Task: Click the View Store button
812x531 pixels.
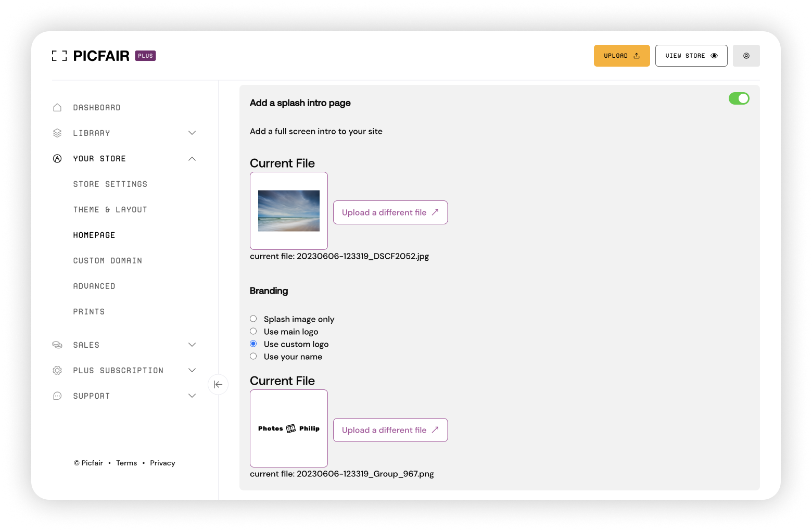Action: point(691,56)
